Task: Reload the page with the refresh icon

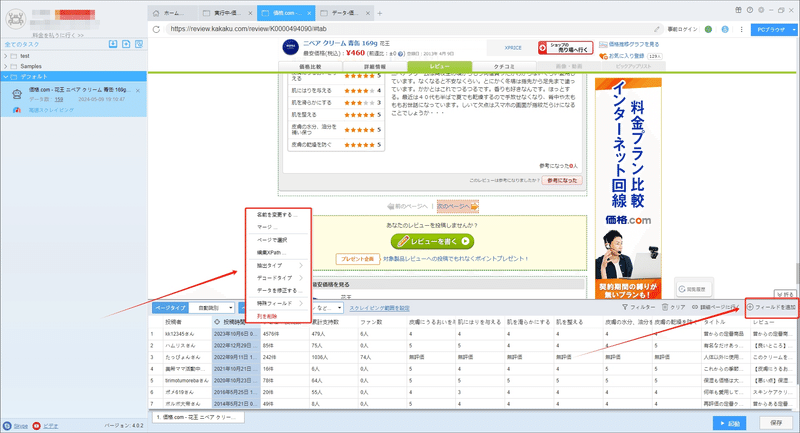Action: (x=156, y=29)
